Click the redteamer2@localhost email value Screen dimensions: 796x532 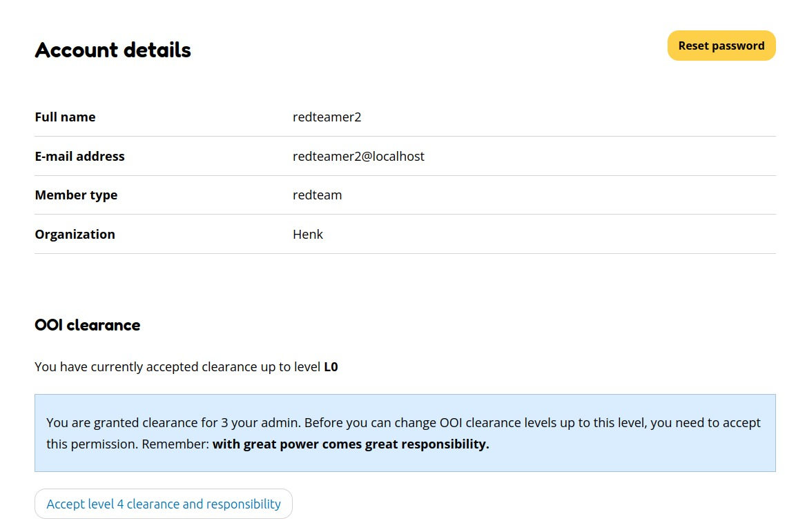click(360, 156)
